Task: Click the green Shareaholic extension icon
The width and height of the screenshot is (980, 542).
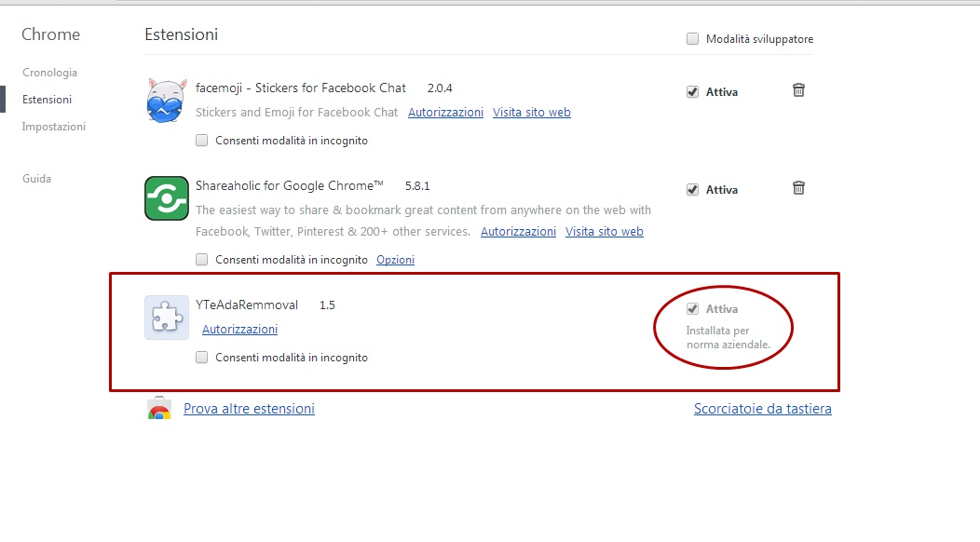Action: coord(166,198)
